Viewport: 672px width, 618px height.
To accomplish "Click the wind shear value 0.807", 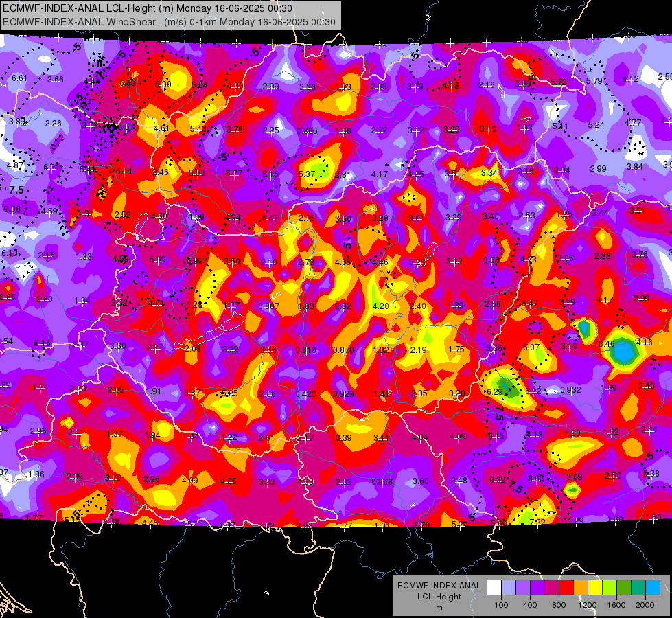I will (269, 306).
